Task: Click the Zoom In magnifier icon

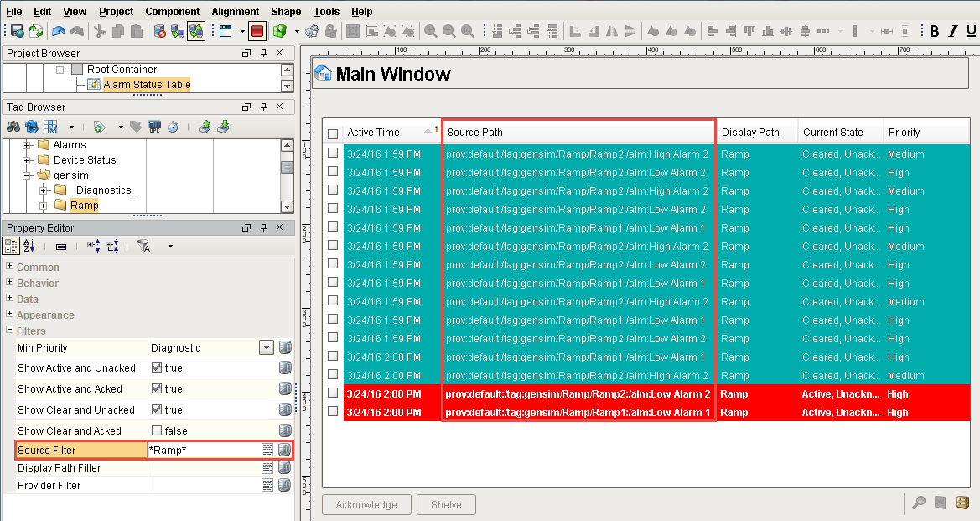Action: click(x=431, y=31)
